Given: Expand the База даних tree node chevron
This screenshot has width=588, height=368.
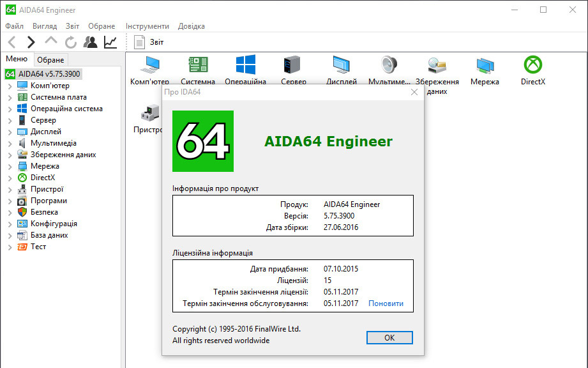Looking at the screenshot, I should point(10,236).
